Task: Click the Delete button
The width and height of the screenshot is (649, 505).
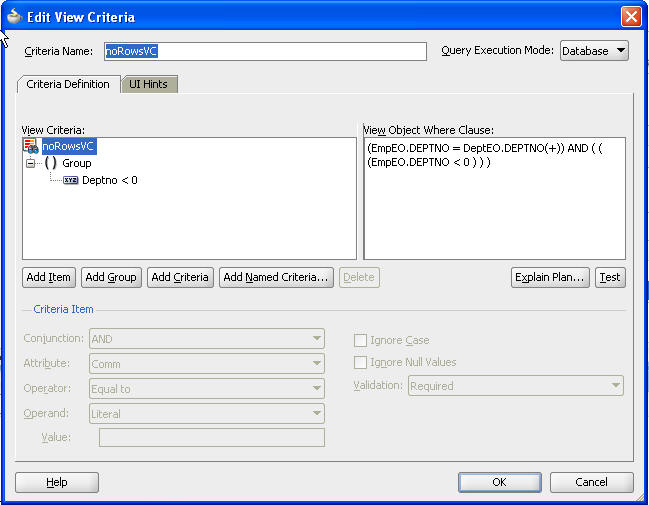Action: pos(359,277)
